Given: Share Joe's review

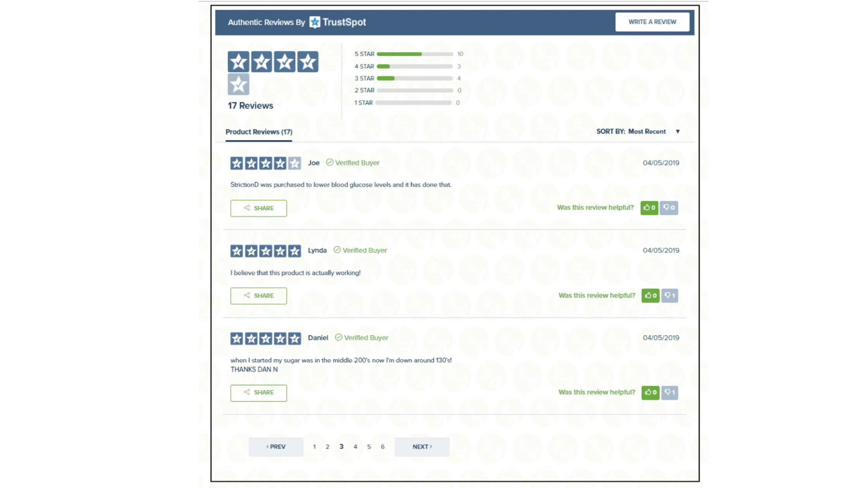Looking at the screenshot, I should 258,208.
